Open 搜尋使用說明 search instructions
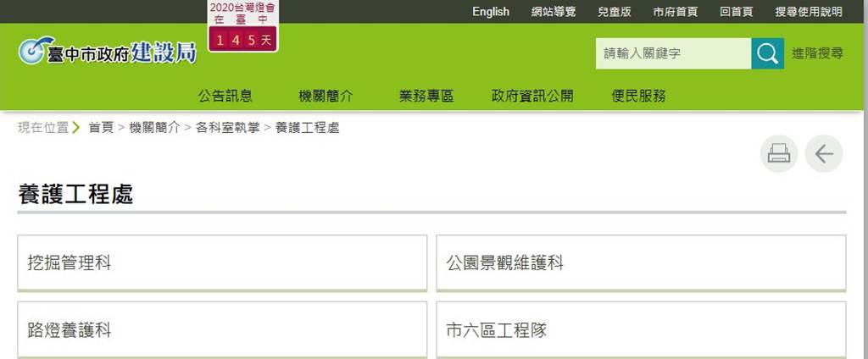This screenshot has width=868, height=359. point(809,12)
